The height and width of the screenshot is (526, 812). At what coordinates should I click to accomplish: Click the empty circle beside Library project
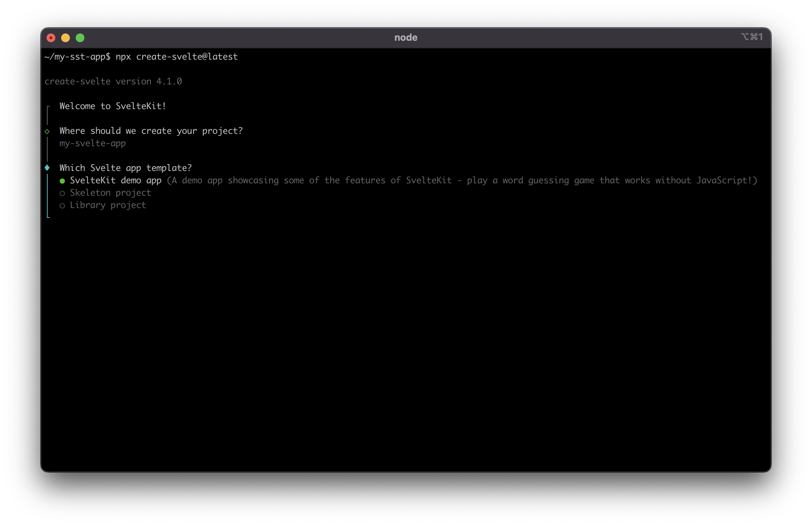(63, 205)
